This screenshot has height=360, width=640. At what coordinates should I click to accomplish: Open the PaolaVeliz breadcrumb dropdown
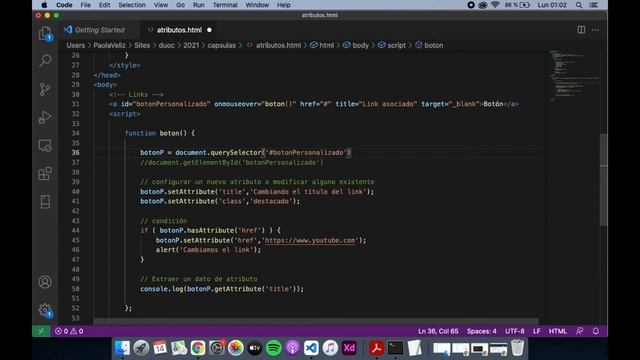(x=109, y=45)
